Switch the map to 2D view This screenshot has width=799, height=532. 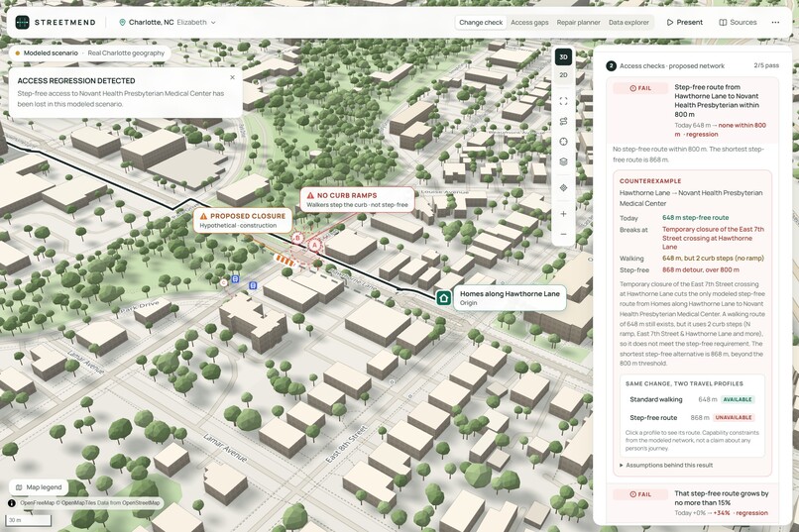(563, 75)
